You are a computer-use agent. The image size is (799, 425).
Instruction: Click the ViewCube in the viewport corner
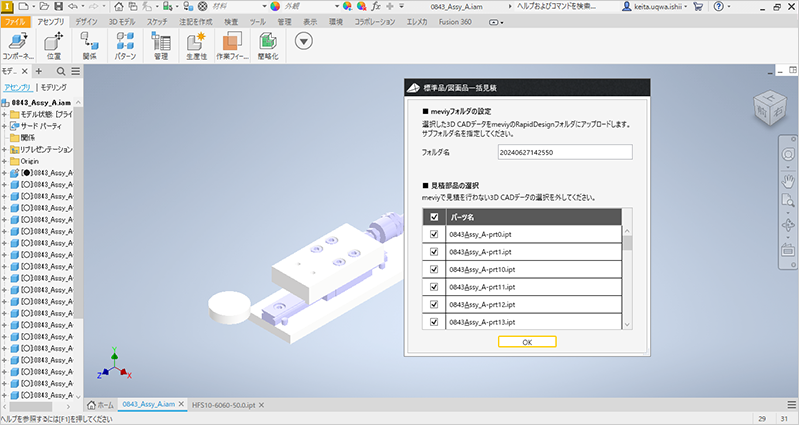pyautogui.click(x=771, y=108)
